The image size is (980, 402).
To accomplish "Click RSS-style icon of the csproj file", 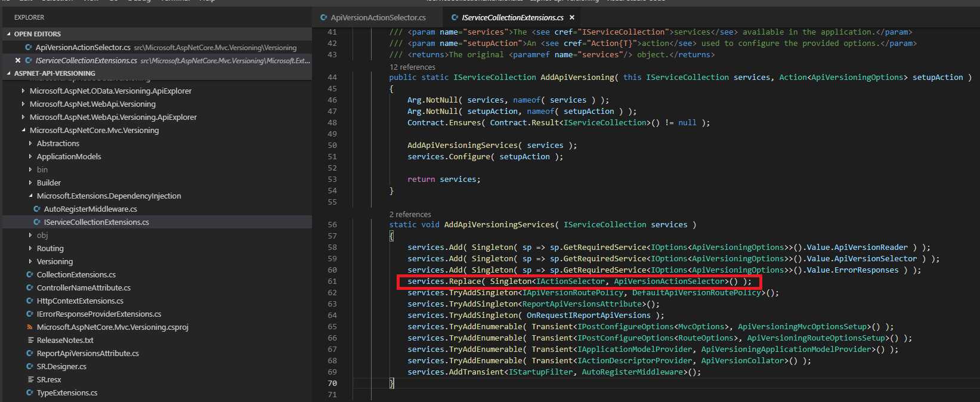I will tap(30, 327).
